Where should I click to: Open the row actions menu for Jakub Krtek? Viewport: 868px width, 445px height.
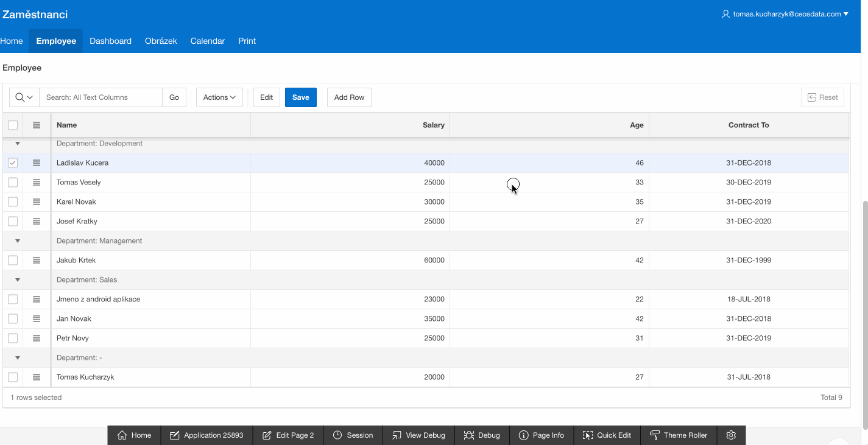tap(37, 260)
